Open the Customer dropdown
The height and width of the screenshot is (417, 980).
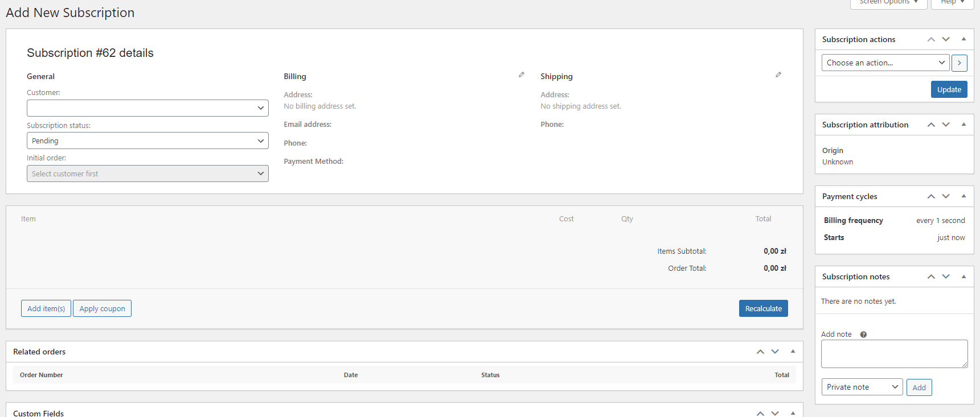[147, 108]
